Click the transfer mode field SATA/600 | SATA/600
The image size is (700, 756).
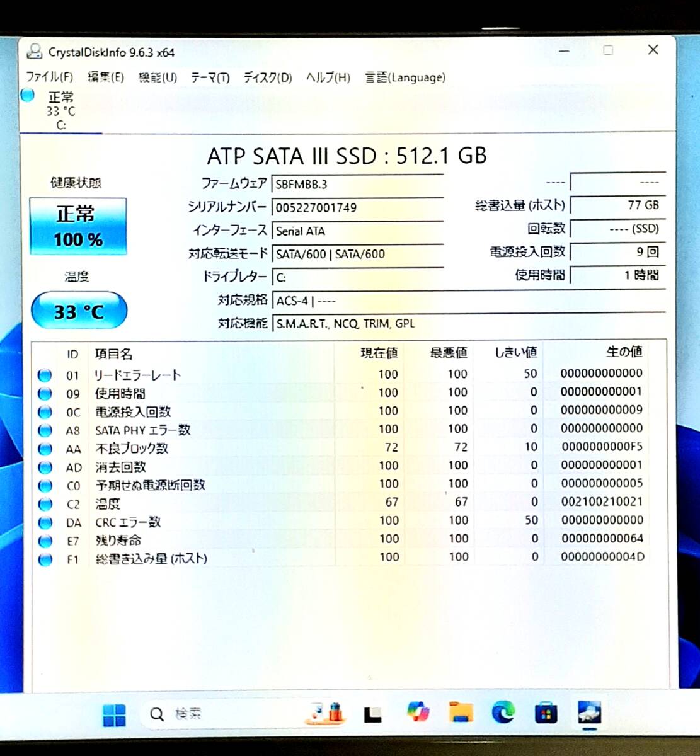click(357, 254)
